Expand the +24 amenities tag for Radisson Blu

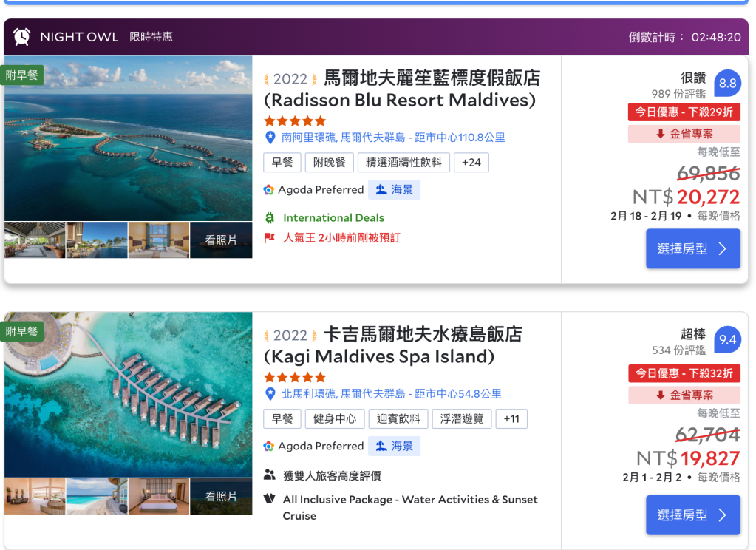pyautogui.click(x=471, y=163)
